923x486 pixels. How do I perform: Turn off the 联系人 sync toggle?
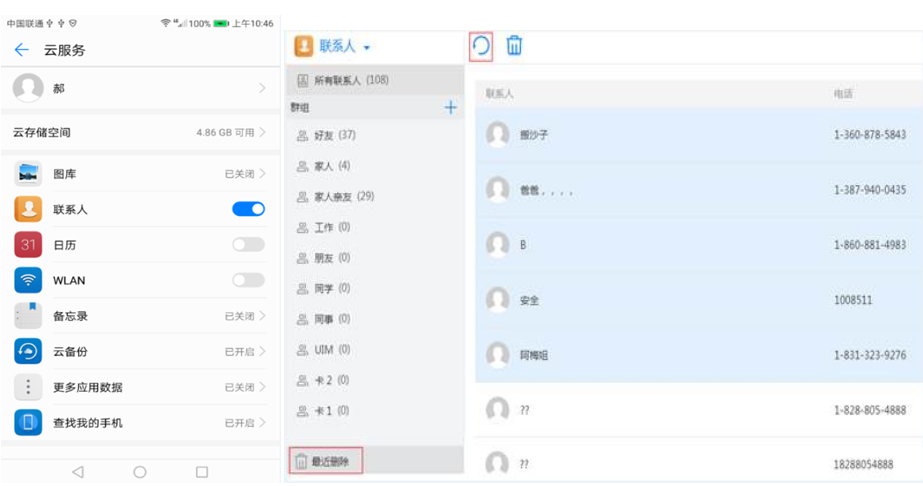pos(248,209)
